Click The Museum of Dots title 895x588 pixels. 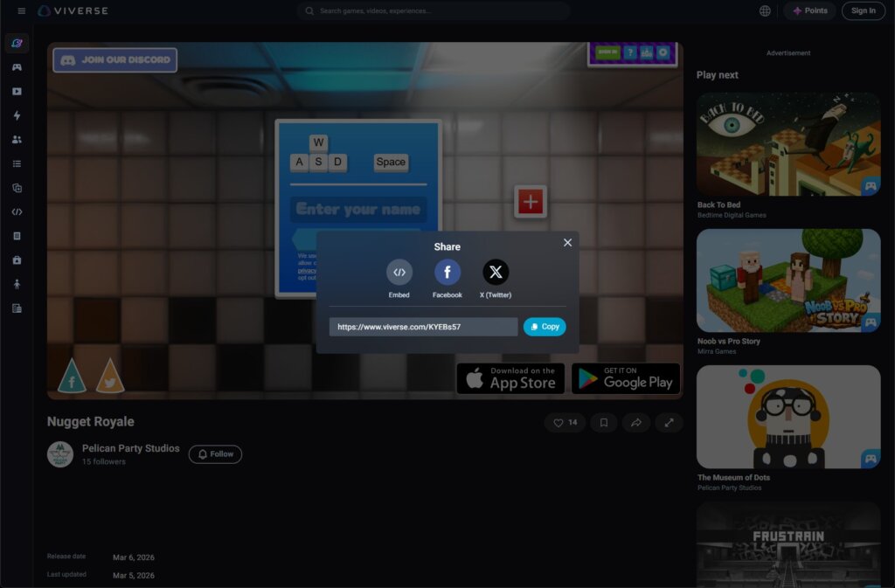pyautogui.click(x=733, y=477)
